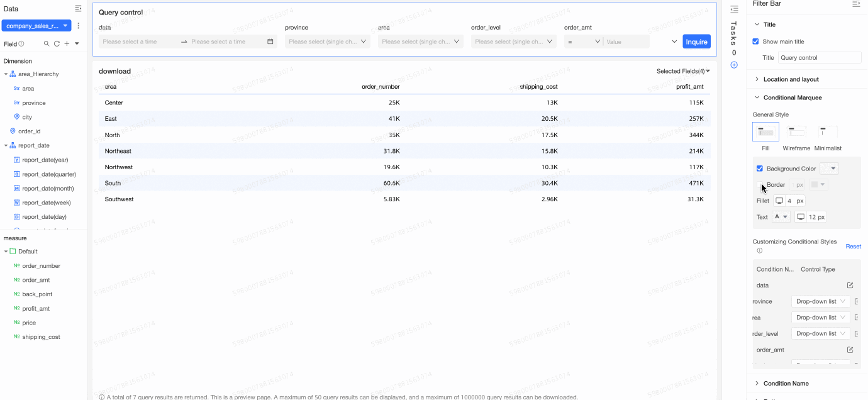Viewport: 868px width, 400px height.
Task: Click the field search magnifier icon
Action: [x=47, y=44]
